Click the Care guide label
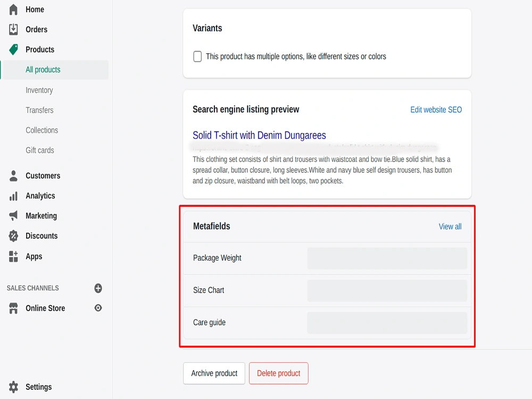The image size is (532, 399). click(209, 323)
